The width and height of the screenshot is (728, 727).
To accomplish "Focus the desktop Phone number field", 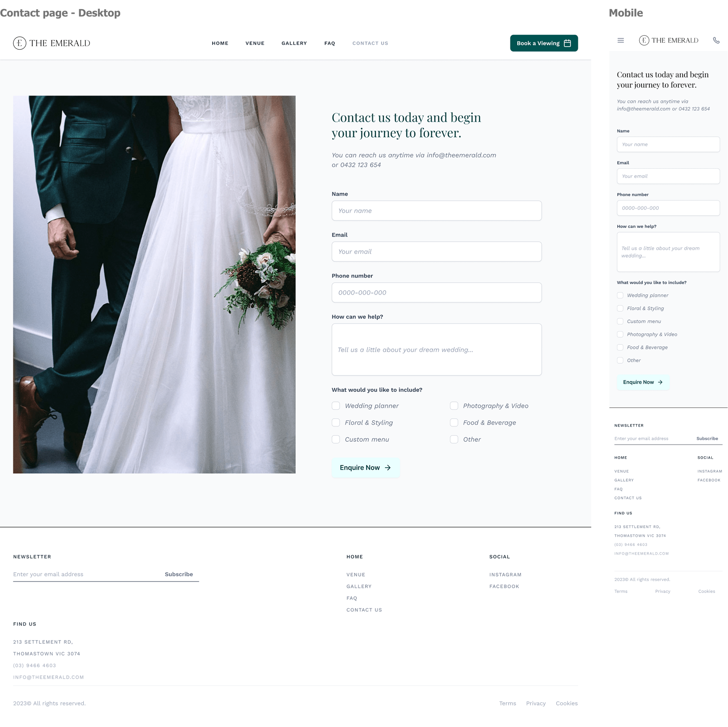I will coord(436,292).
